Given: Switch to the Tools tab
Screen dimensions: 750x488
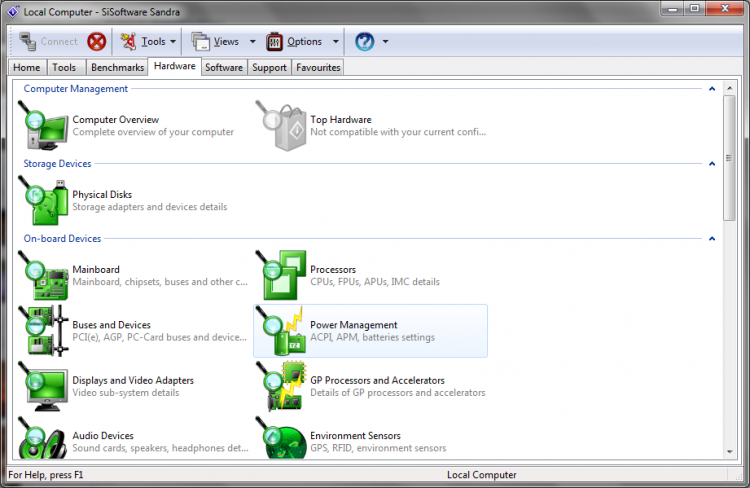Looking at the screenshot, I should click(64, 67).
